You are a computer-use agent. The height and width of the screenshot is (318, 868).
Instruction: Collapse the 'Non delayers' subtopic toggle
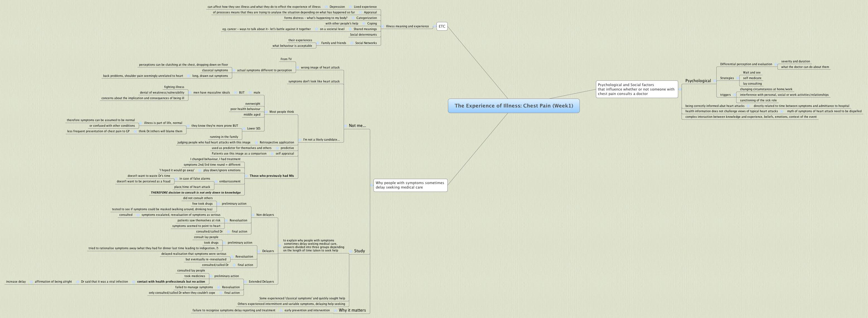coord(253,215)
